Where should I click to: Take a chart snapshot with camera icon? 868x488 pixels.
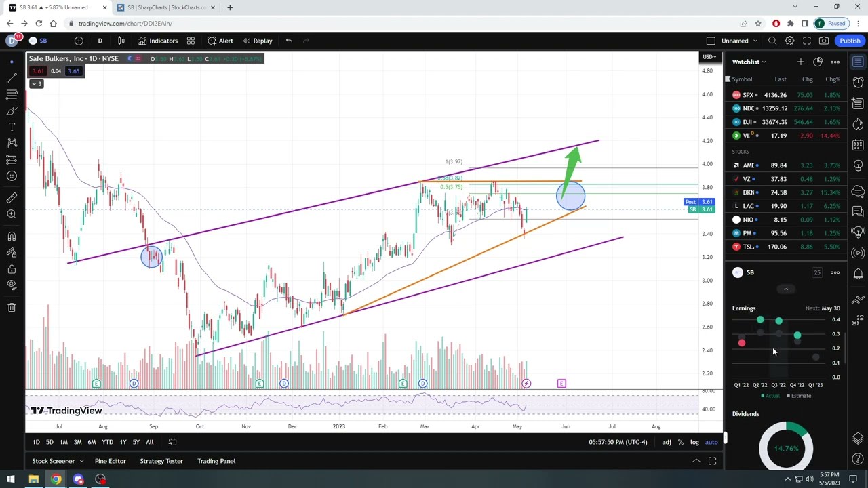coord(823,41)
